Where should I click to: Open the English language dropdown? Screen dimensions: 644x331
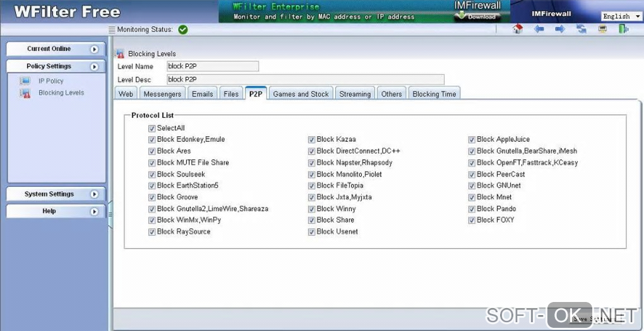621,16
